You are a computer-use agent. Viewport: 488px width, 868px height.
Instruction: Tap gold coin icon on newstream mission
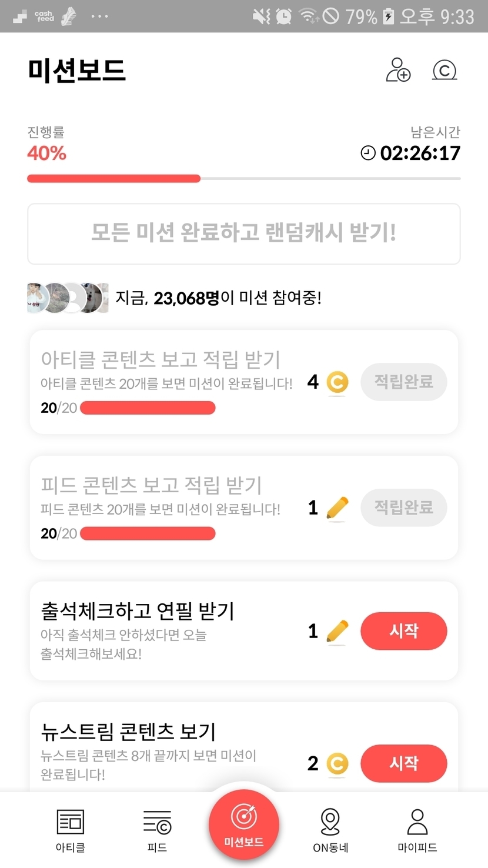coord(337,763)
